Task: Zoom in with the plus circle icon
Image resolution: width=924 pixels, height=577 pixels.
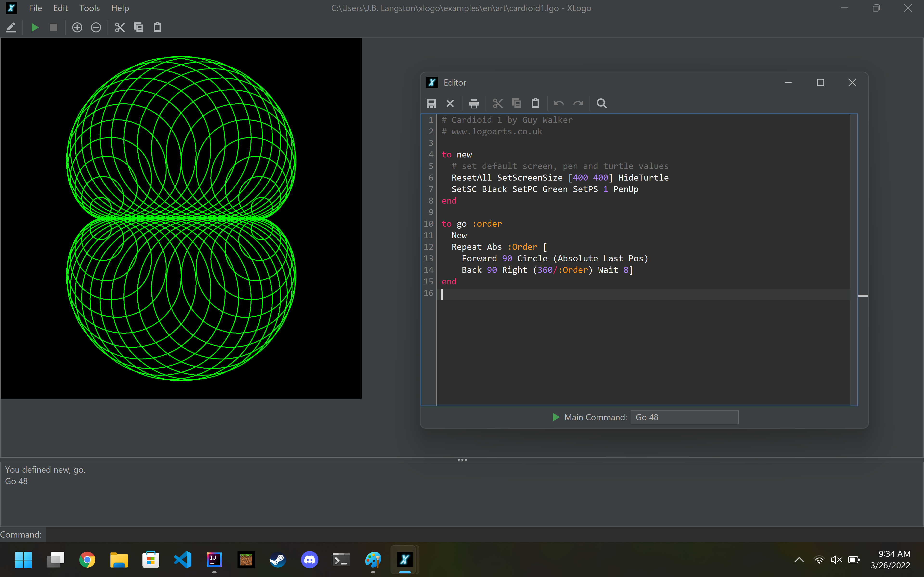Action: coord(77,27)
